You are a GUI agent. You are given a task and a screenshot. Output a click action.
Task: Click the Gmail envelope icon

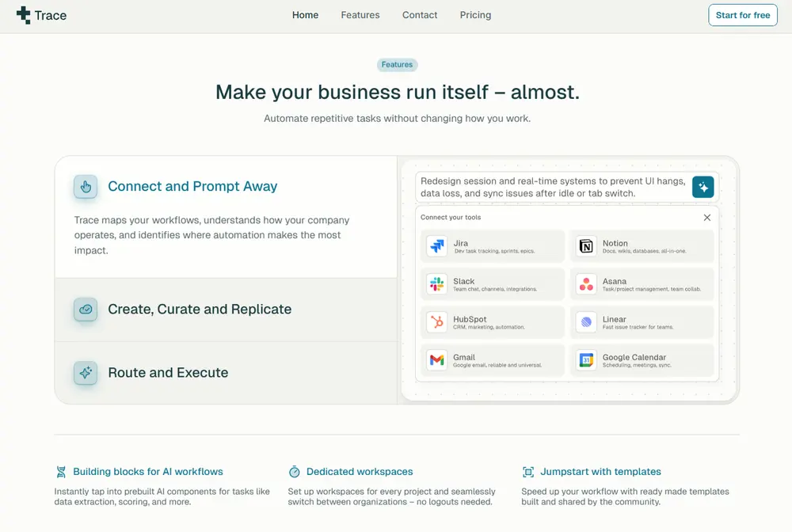tap(436, 360)
